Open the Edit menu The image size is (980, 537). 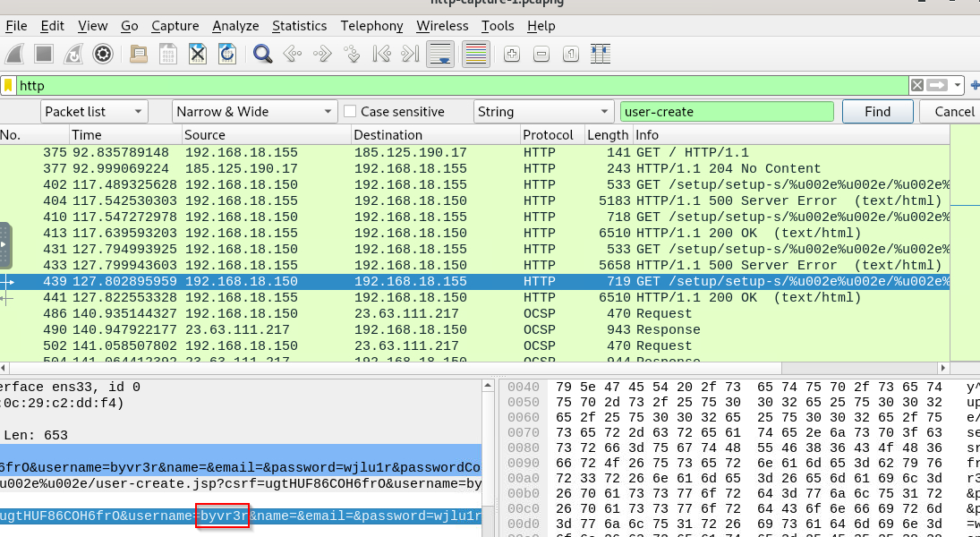pos(53,26)
